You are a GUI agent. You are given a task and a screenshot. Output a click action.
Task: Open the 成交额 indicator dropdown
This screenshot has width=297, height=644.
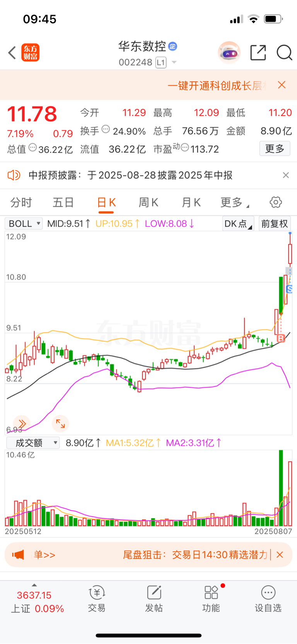(33, 443)
